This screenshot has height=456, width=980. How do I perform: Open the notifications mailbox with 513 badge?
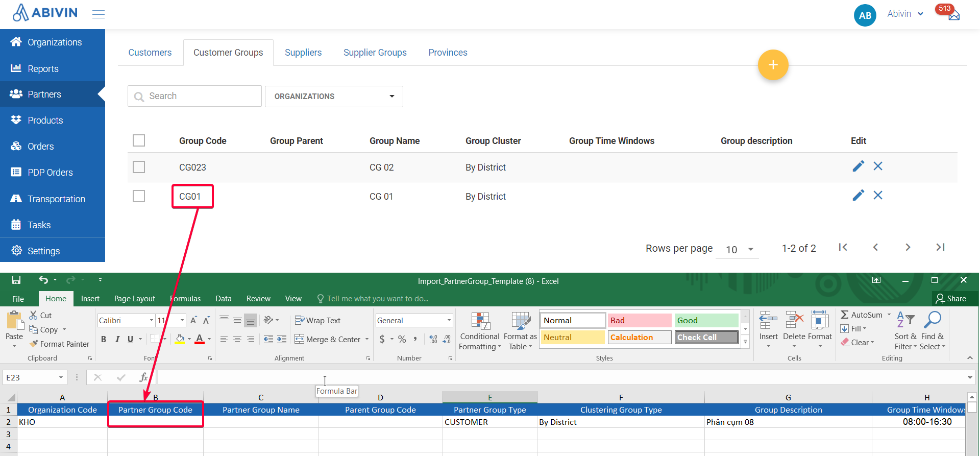click(x=953, y=15)
